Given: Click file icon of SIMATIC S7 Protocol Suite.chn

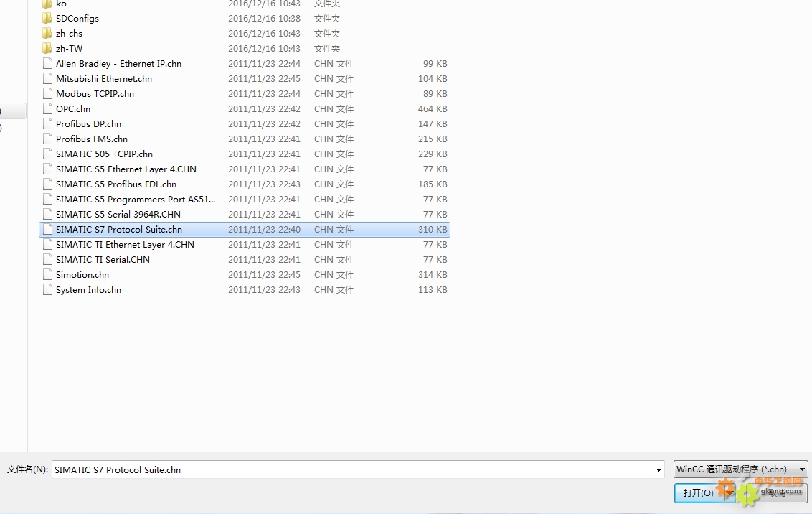Looking at the screenshot, I should (47, 230).
